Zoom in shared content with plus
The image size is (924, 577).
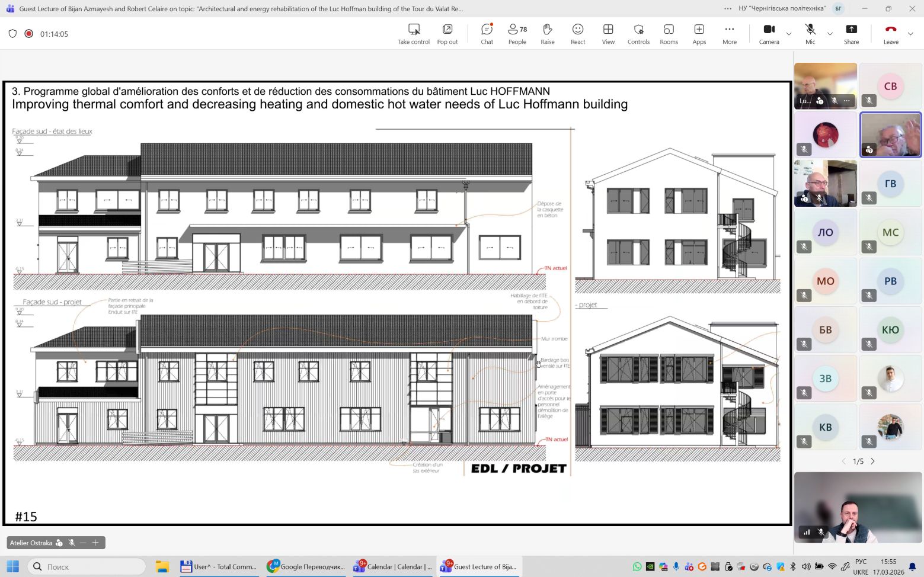pyautogui.click(x=95, y=543)
